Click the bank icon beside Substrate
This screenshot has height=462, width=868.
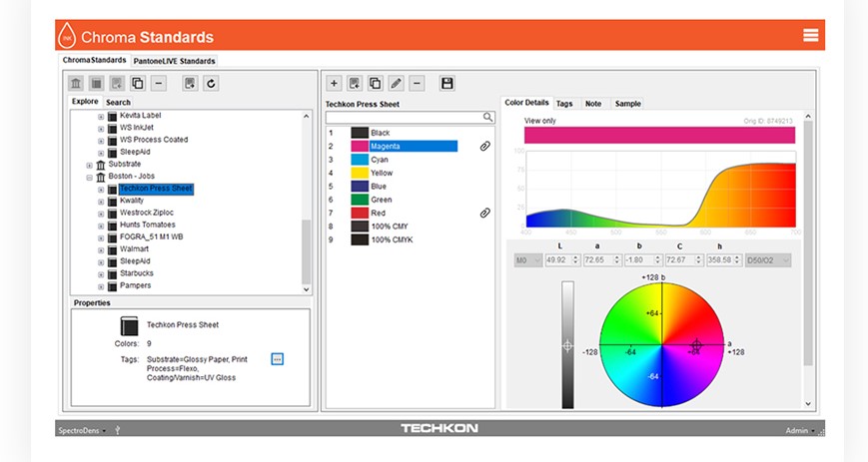tap(101, 165)
